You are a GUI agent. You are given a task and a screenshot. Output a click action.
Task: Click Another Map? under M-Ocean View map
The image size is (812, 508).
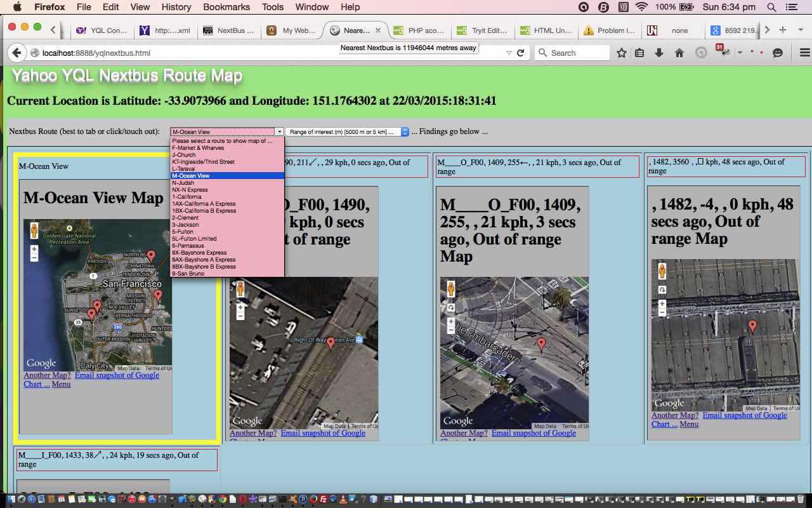(x=47, y=375)
